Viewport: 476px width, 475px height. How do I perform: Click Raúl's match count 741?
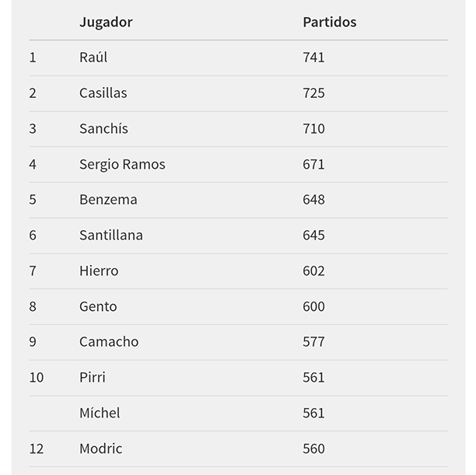pos(313,58)
